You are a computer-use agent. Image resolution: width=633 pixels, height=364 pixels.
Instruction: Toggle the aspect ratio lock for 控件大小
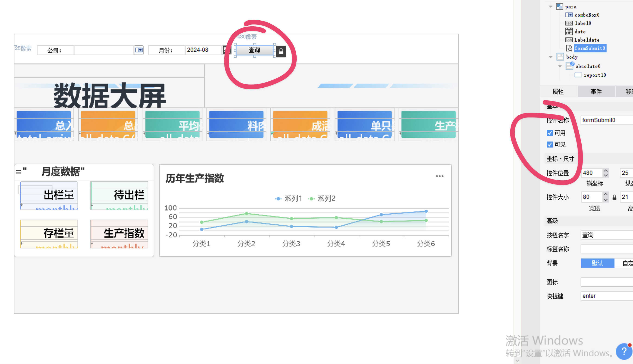click(614, 197)
